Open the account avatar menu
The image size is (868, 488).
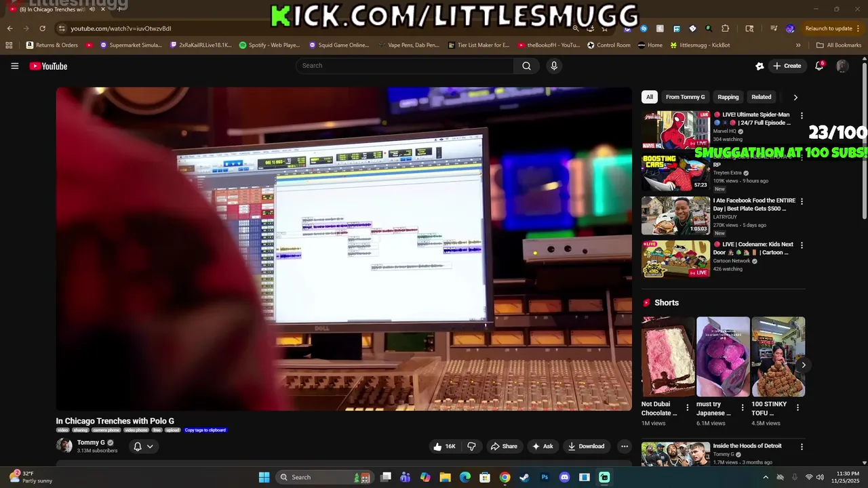coord(842,66)
